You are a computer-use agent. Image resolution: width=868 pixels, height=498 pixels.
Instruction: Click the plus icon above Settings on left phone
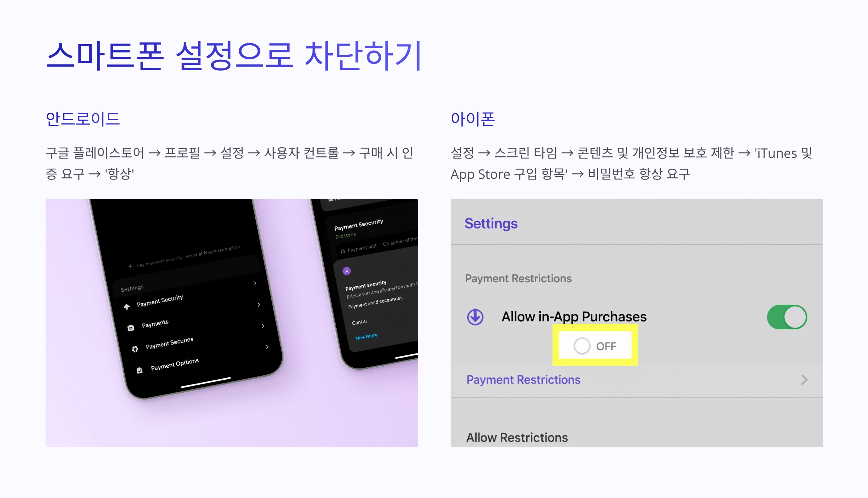click(x=131, y=266)
